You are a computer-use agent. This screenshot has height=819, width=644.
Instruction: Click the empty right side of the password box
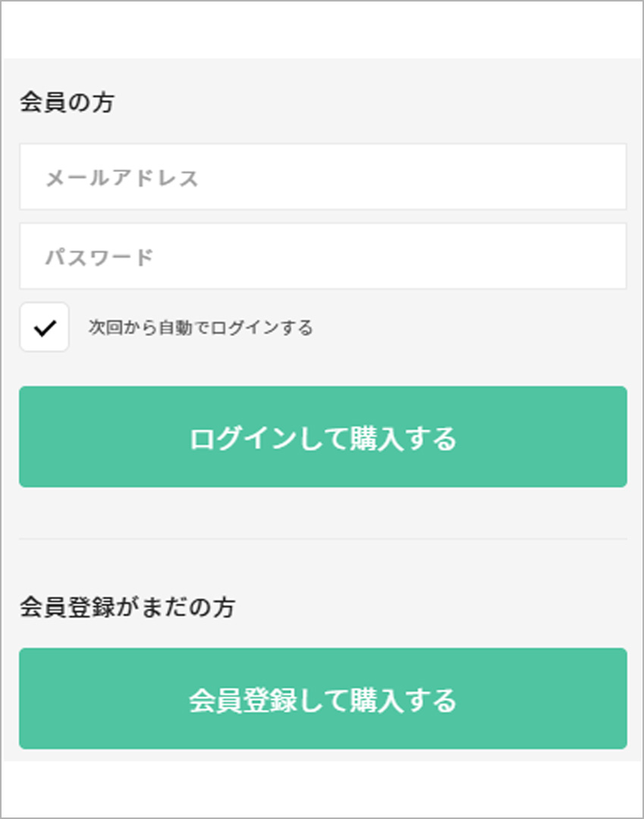tap(470, 256)
